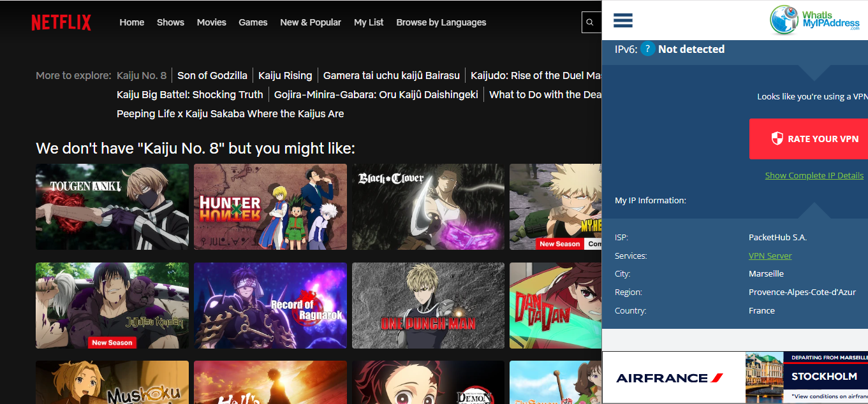Open the Netflix search icon
The image size is (868, 404).
click(591, 22)
